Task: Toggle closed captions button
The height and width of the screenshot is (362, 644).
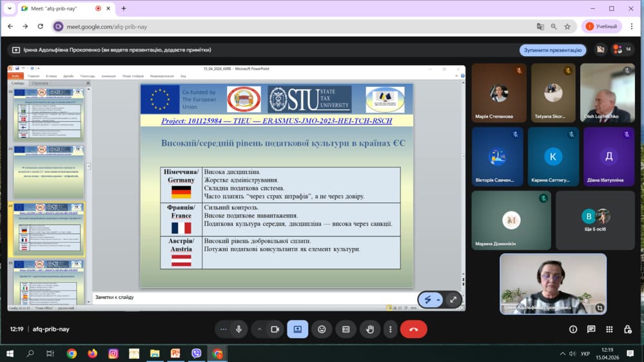Action: click(x=346, y=329)
